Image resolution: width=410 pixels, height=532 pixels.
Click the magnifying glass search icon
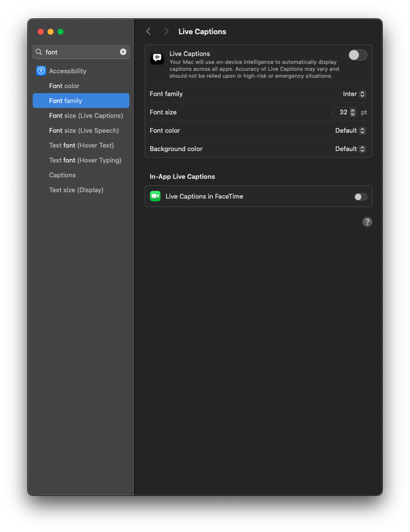click(x=39, y=52)
